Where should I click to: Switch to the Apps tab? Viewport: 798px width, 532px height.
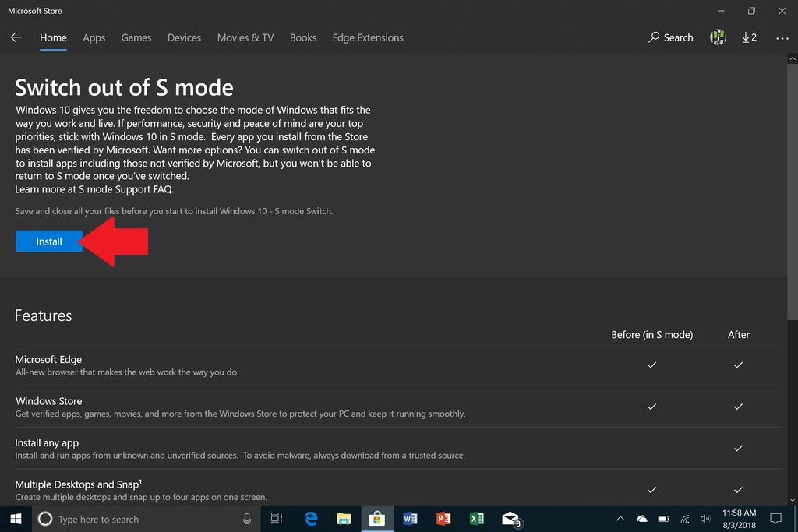pos(94,37)
